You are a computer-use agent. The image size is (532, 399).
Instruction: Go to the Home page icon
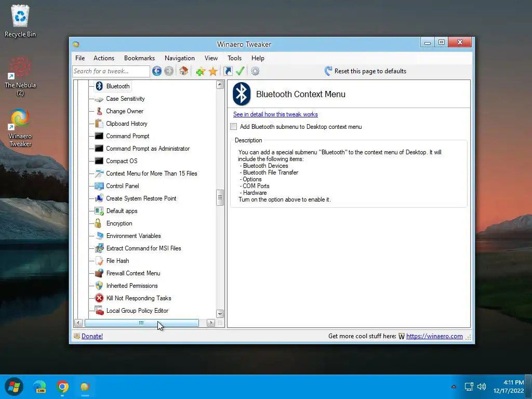(183, 71)
